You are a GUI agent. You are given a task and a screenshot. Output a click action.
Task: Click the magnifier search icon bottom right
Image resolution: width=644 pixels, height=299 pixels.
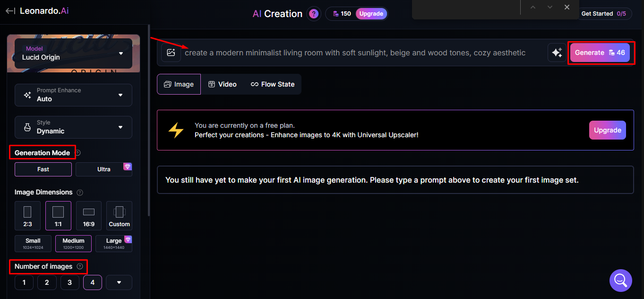pos(620,280)
